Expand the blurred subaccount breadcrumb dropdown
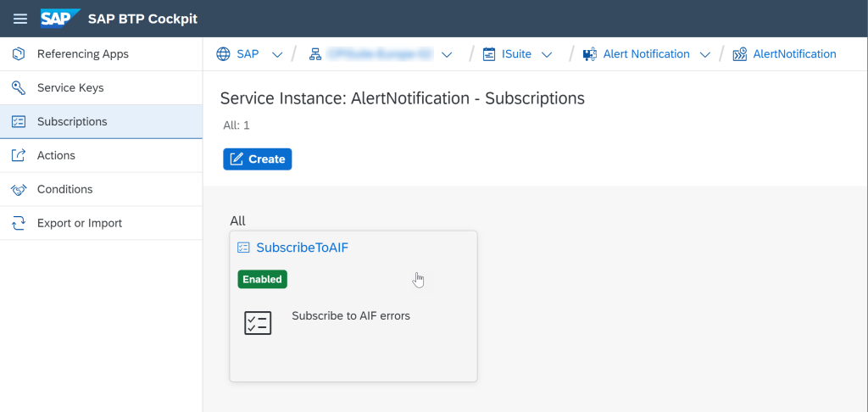This screenshot has height=412, width=868. 447,54
